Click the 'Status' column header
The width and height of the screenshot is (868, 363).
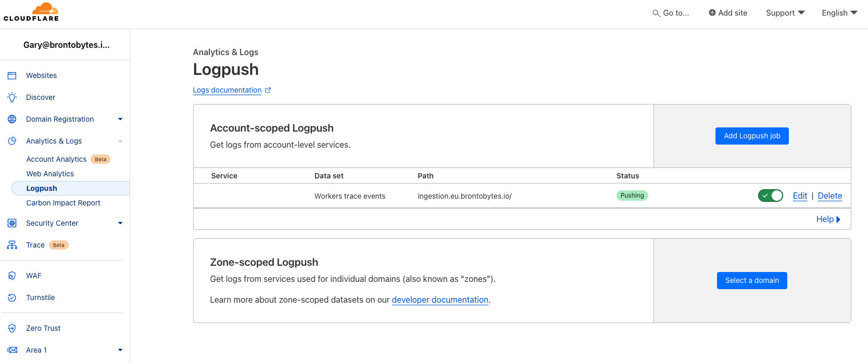tap(627, 176)
